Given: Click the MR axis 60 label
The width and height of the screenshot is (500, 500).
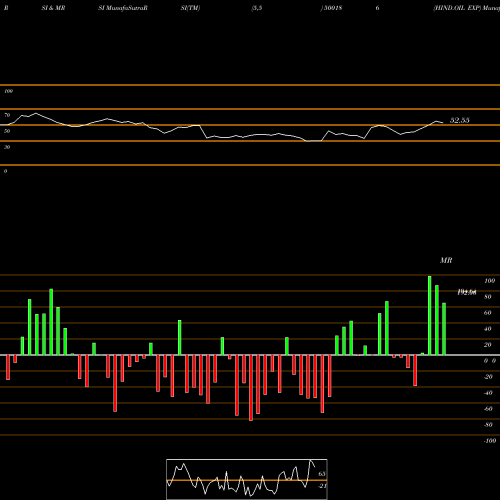Looking at the screenshot, I should (488, 313).
